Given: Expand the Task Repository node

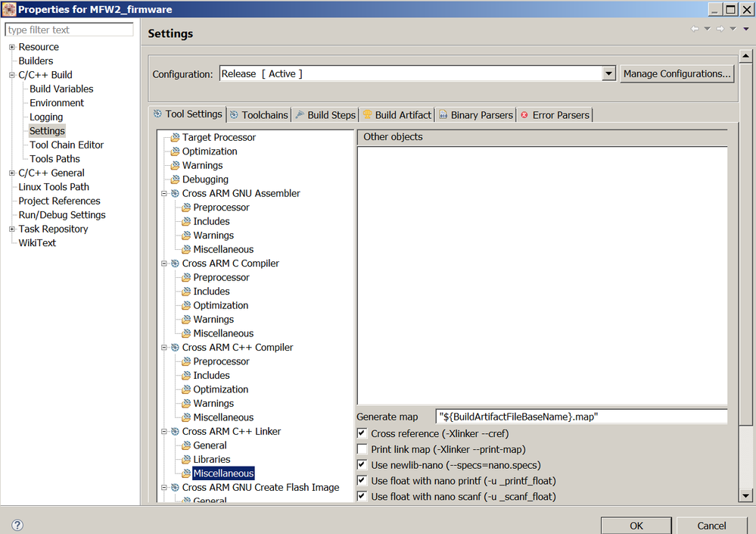Looking at the screenshot, I should click(x=12, y=229).
